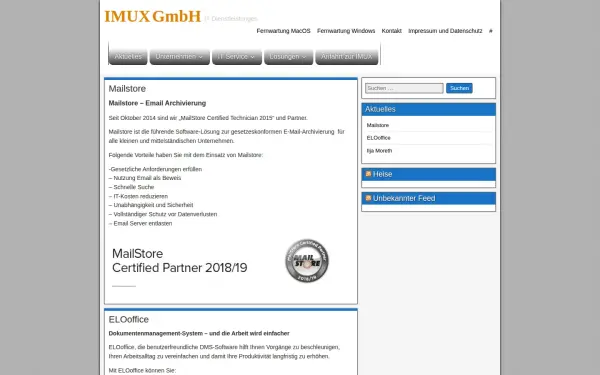Expand the IT Service dropdown menu

click(x=236, y=57)
